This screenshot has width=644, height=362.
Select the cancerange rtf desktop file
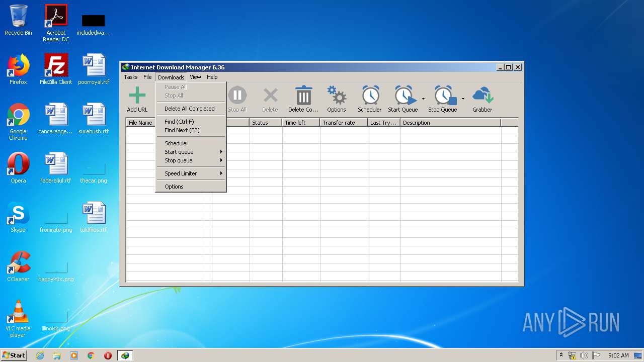(x=56, y=119)
